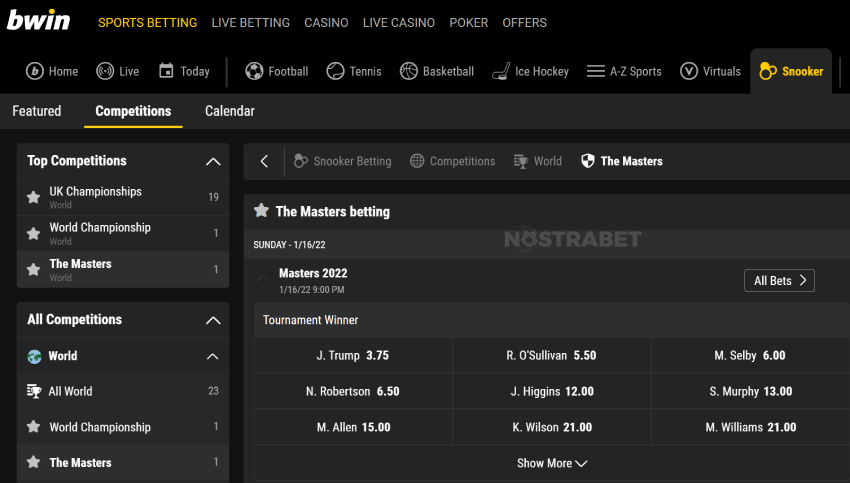Screen dimensions: 850x483
Task: Switch to the Featured tab
Action: point(37,111)
